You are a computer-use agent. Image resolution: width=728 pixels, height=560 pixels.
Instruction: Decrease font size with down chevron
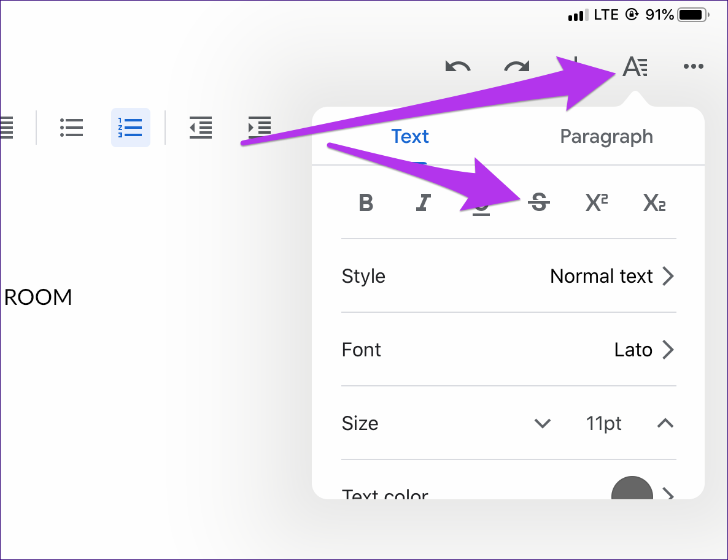point(542,423)
